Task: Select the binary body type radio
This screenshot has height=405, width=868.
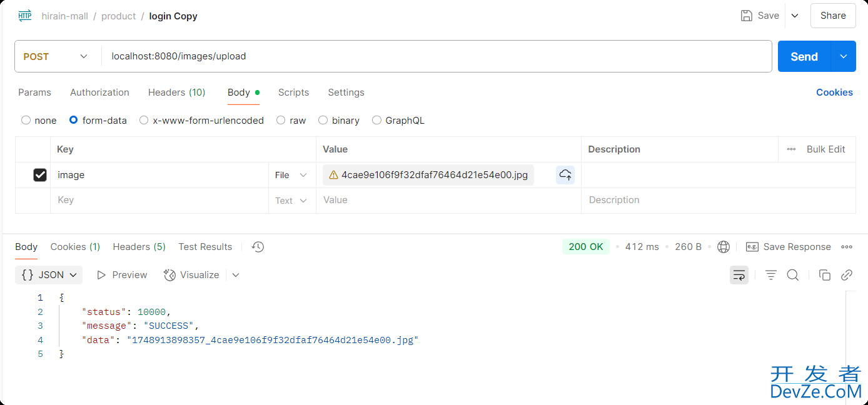Action: (x=323, y=121)
